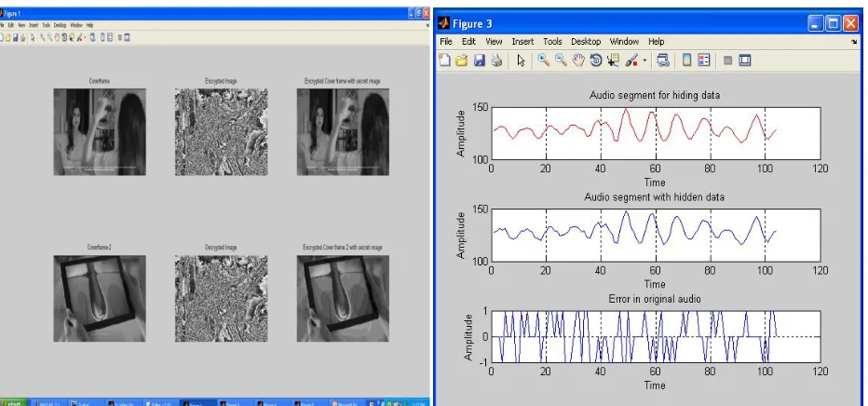
Task: Click the red audio waveform plot
Action: coord(656,133)
